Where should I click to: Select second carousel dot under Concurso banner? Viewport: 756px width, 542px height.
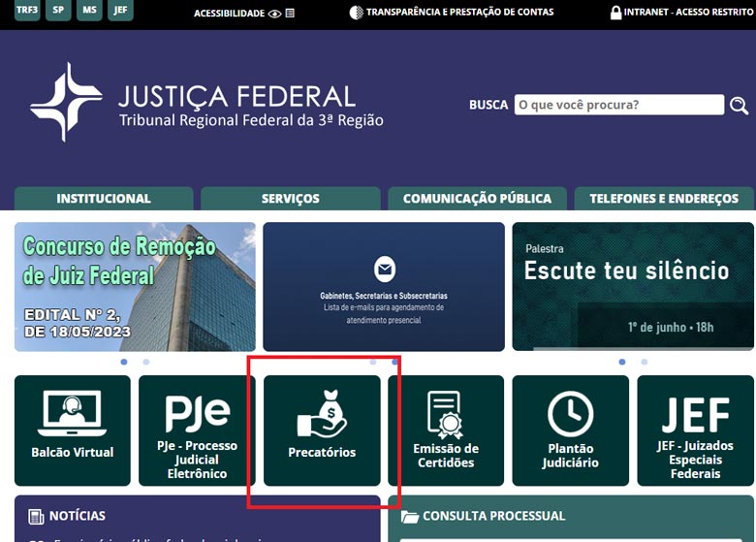click(146, 362)
